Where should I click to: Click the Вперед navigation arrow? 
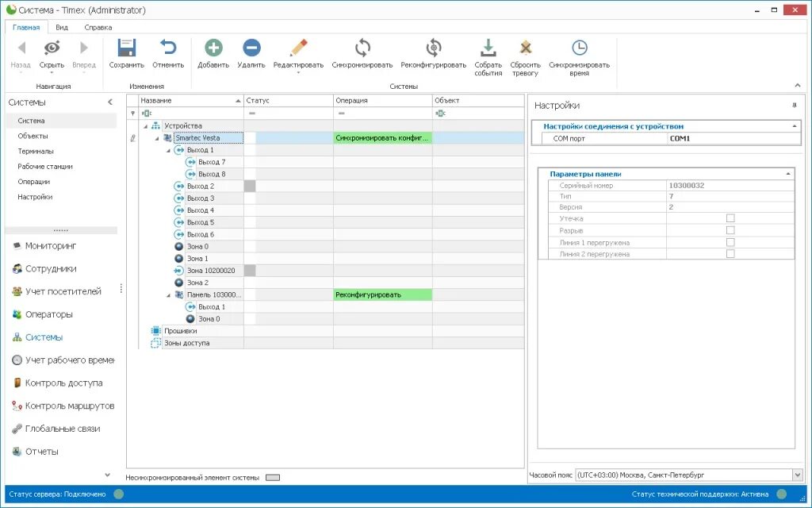[84, 48]
